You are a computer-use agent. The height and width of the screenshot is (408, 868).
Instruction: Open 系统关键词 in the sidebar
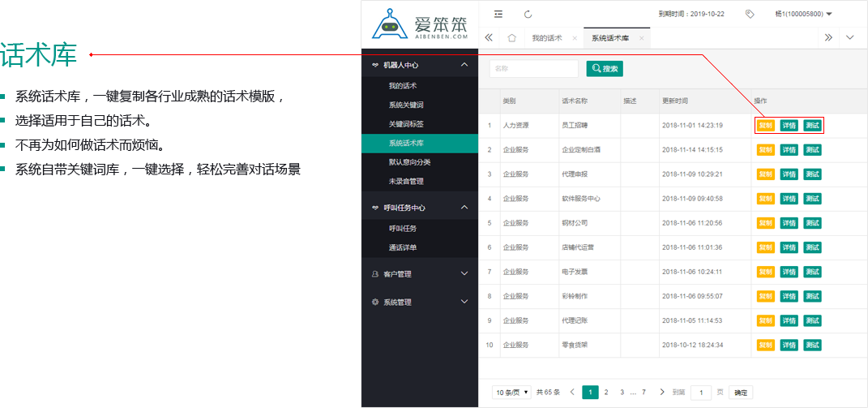tap(406, 105)
